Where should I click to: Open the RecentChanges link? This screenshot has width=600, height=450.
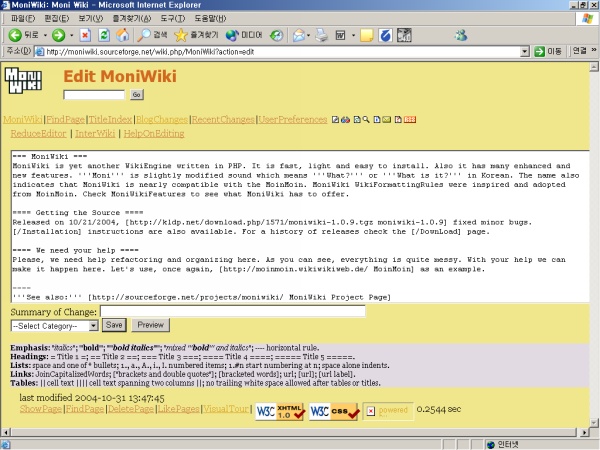point(223,119)
